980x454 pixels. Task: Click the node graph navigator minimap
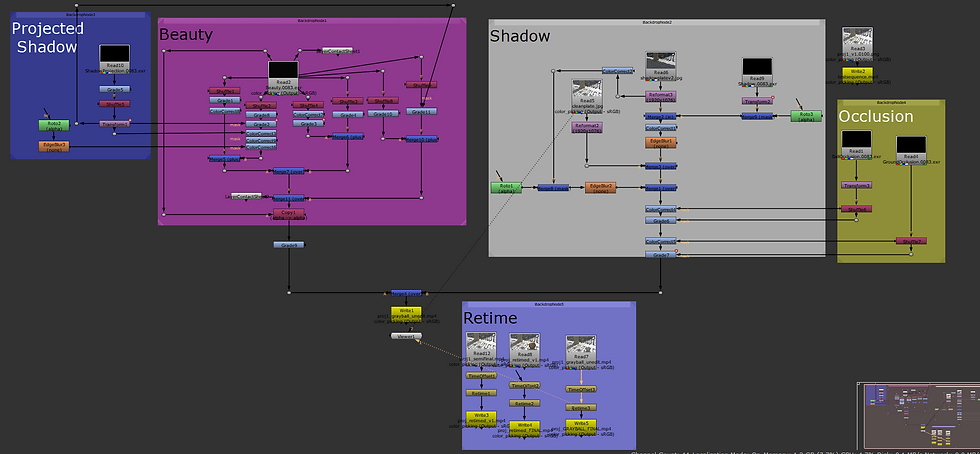click(918, 416)
